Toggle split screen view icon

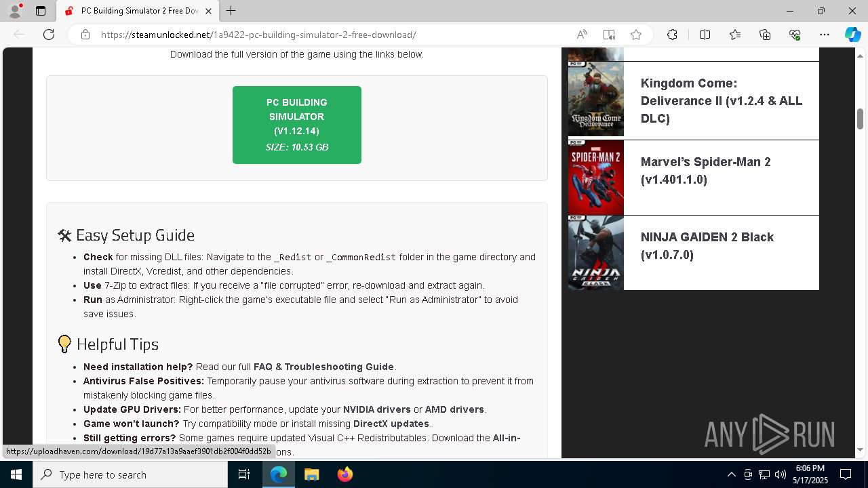705,35
